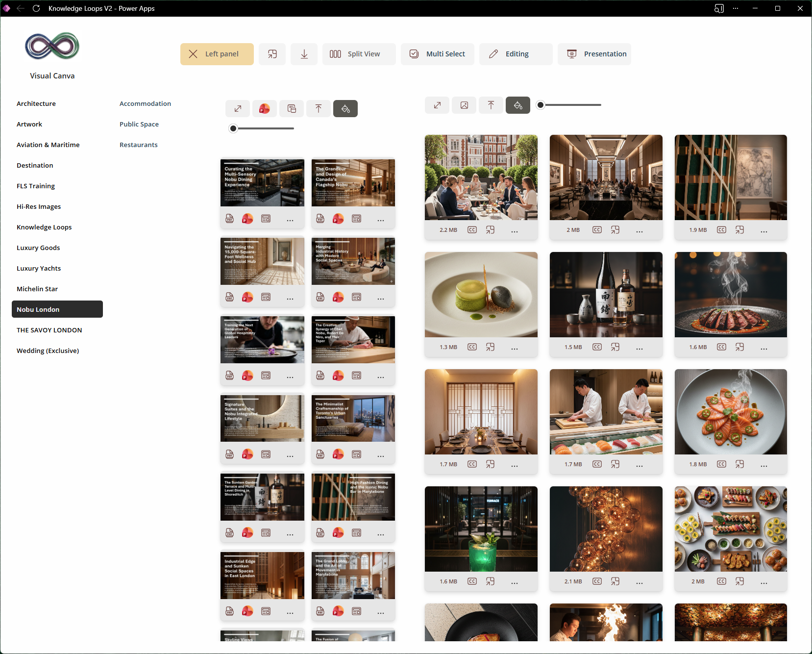Enable Multi Select mode
812x654 pixels.
click(x=438, y=54)
